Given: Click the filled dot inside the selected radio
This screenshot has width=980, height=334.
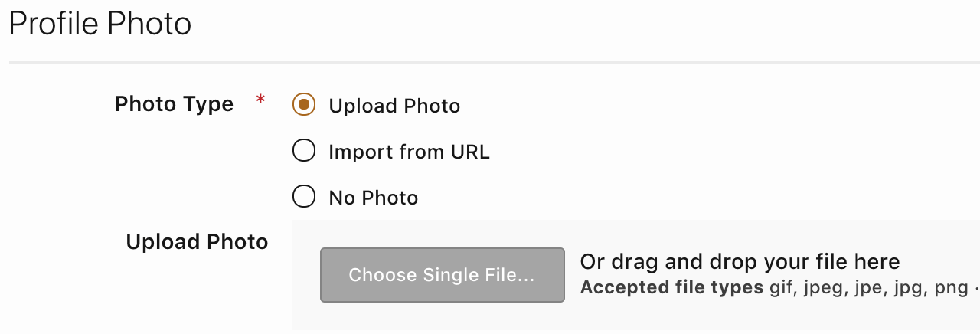Looking at the screenshot, I should 304,105.
